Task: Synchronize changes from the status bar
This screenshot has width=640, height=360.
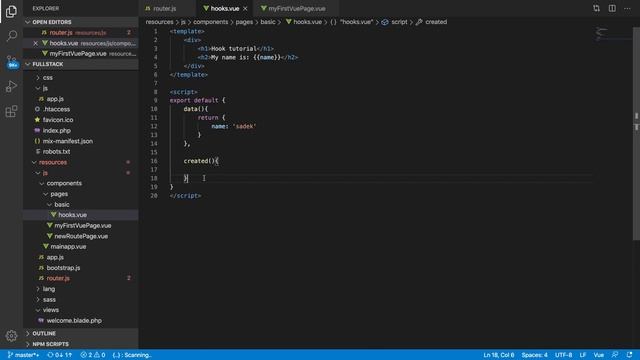Action: (x=60, y=355)
